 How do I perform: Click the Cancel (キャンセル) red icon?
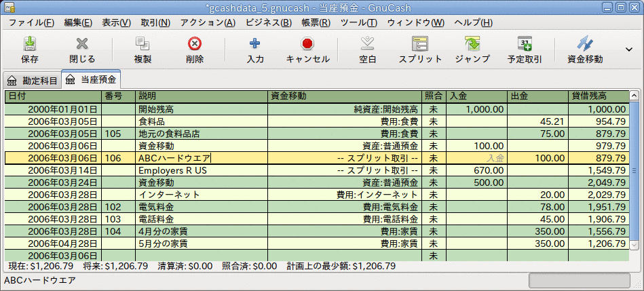[307, 45]
